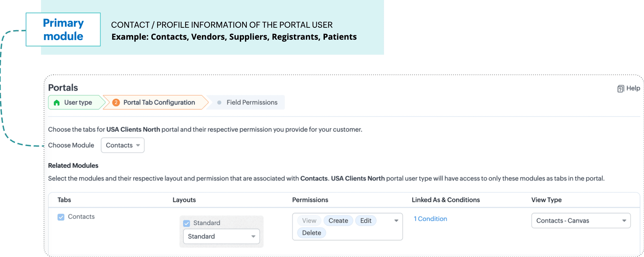
Task: Click the orange step 2 circle icon
Action: (x=116, y=102)
